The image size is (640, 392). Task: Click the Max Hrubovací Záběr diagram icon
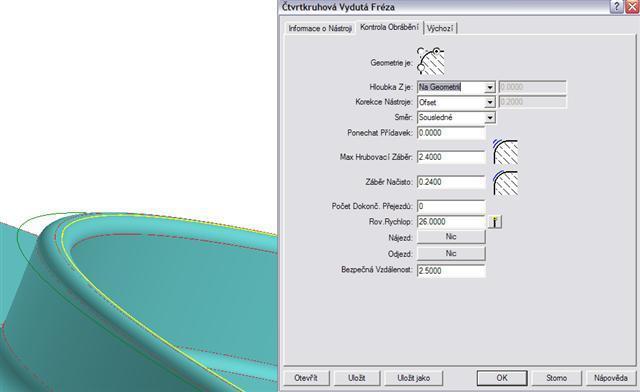tap(505, 151)
